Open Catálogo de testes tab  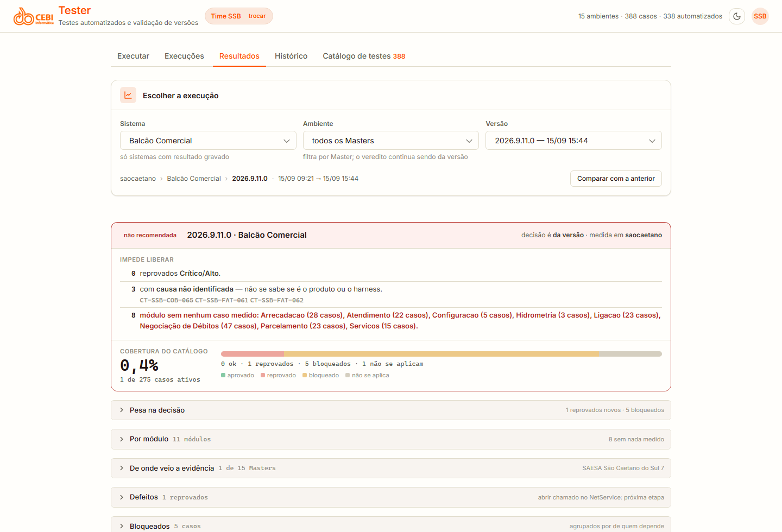pyautogui.click(x=364, y=56)
